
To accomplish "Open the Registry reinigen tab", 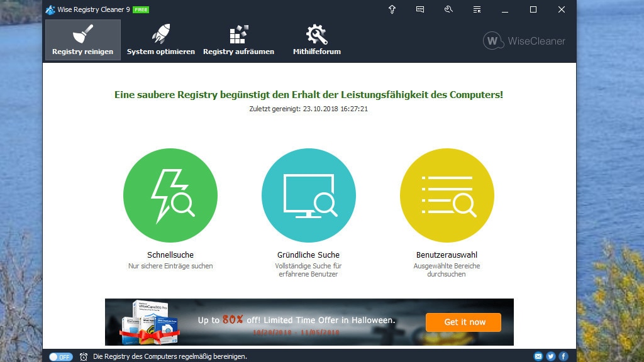I will [x=82, y=40].
